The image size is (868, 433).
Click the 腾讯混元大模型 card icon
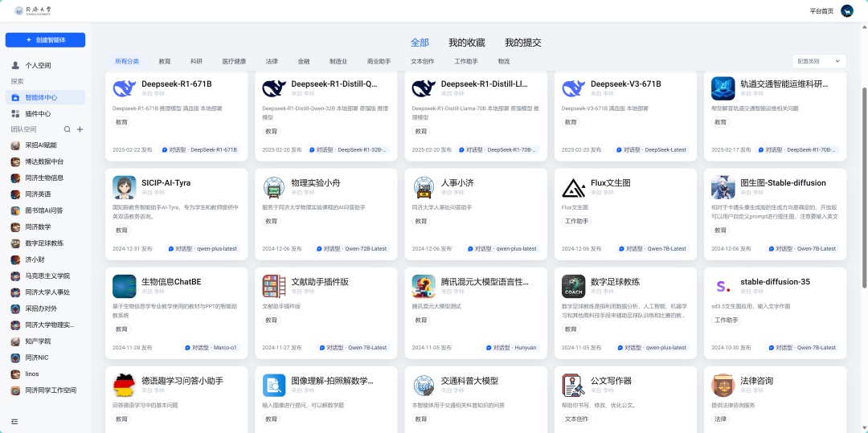(x=424, y=287)
